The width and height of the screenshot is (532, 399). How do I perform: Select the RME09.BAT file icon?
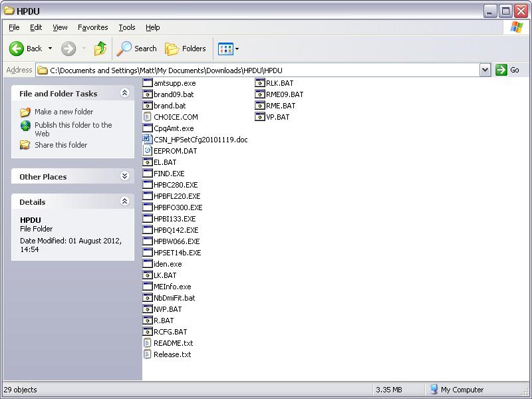pos(260,94)
